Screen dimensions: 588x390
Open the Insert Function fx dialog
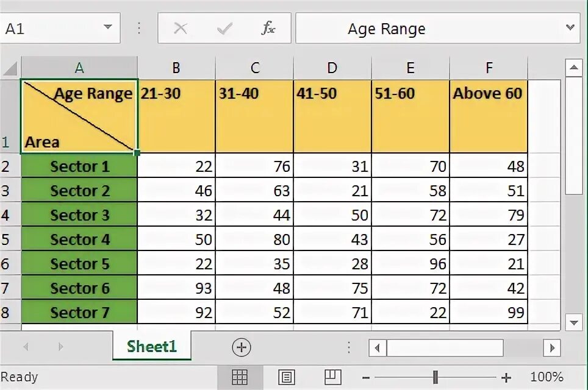point(268,28)
